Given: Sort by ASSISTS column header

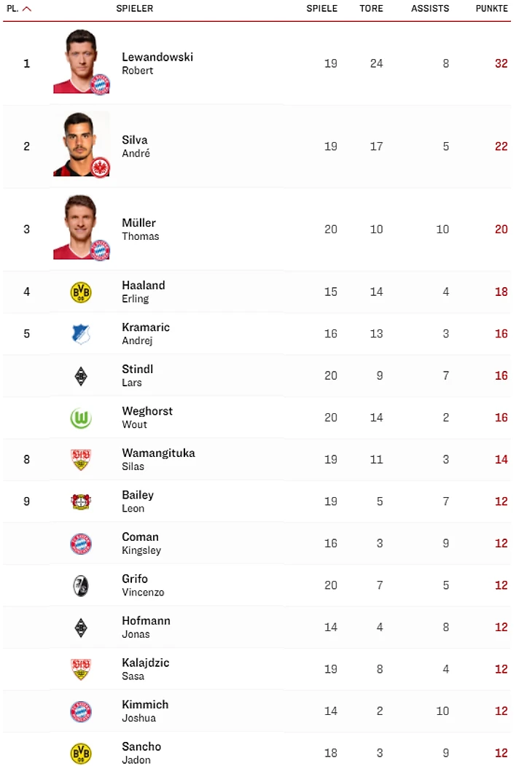Looking at the screenshot, I should coord(430,8).
